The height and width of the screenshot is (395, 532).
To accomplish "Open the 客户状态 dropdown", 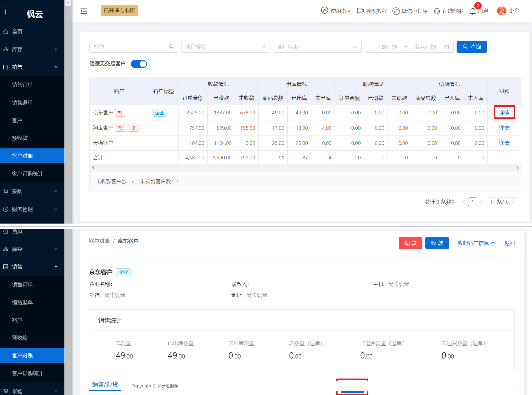I will click(317, 47).
